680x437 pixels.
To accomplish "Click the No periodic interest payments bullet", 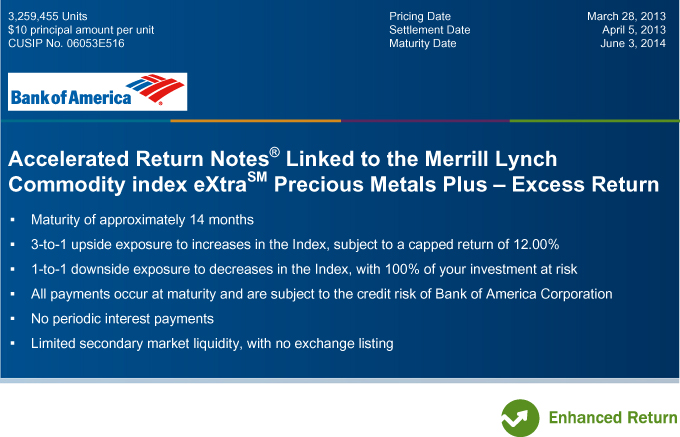I will coord(122,319).
